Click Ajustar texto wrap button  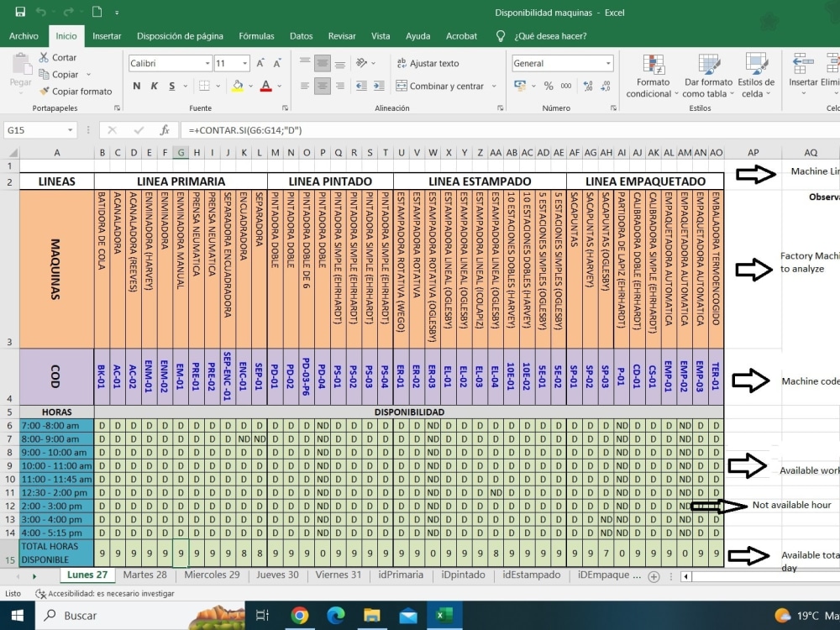coord(428,63)
